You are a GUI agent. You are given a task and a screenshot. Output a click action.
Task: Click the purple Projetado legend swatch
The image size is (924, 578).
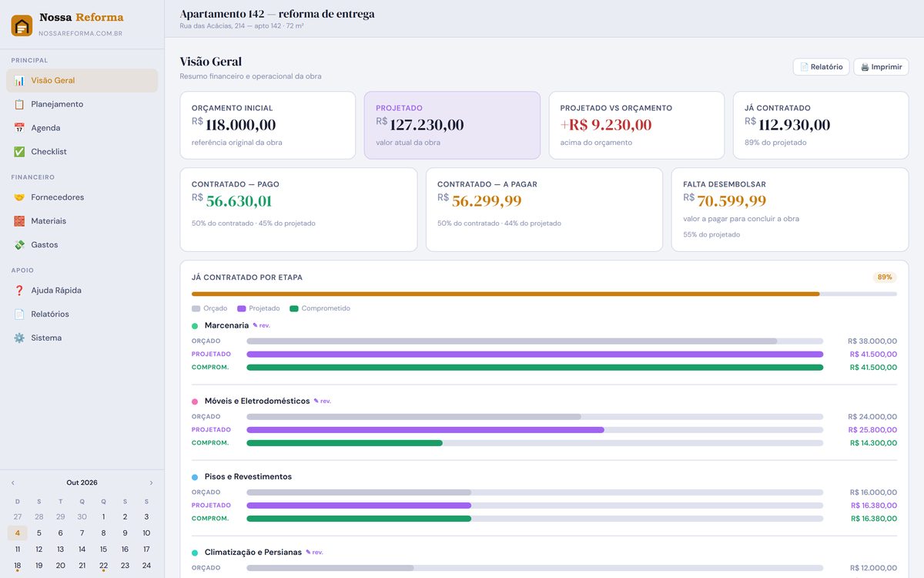tap(241, 309)
